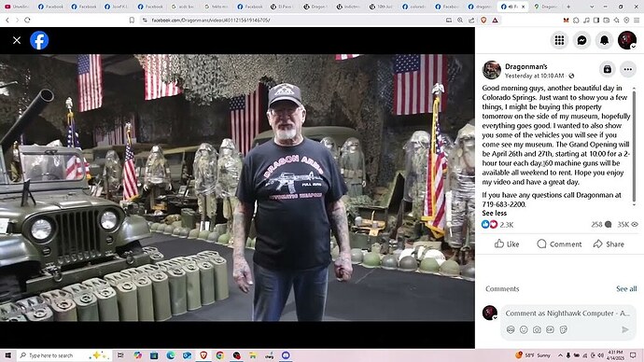The width and height of the screenshot is (644, 362).
Task: Add a GIF to the comment
Action: 550,329
